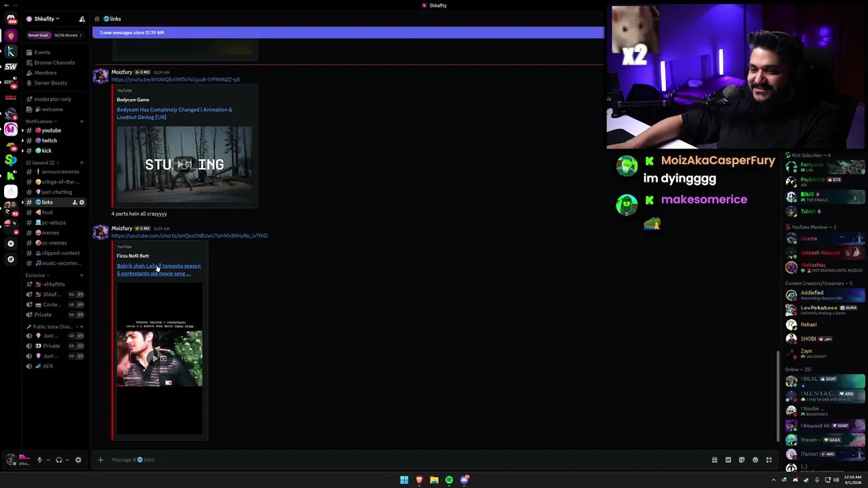Open pc-setups channel
Screen dimensions: 868x488
[55, 222]
